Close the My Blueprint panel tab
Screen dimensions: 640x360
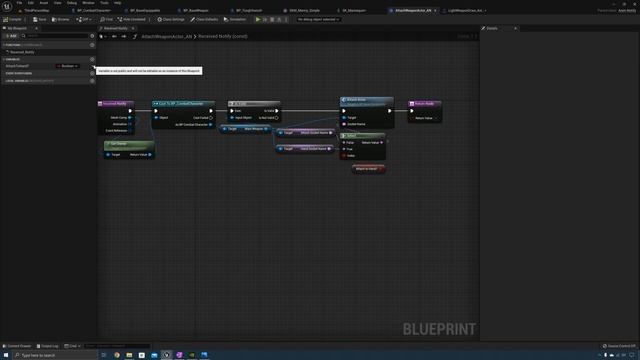point(36,28)
